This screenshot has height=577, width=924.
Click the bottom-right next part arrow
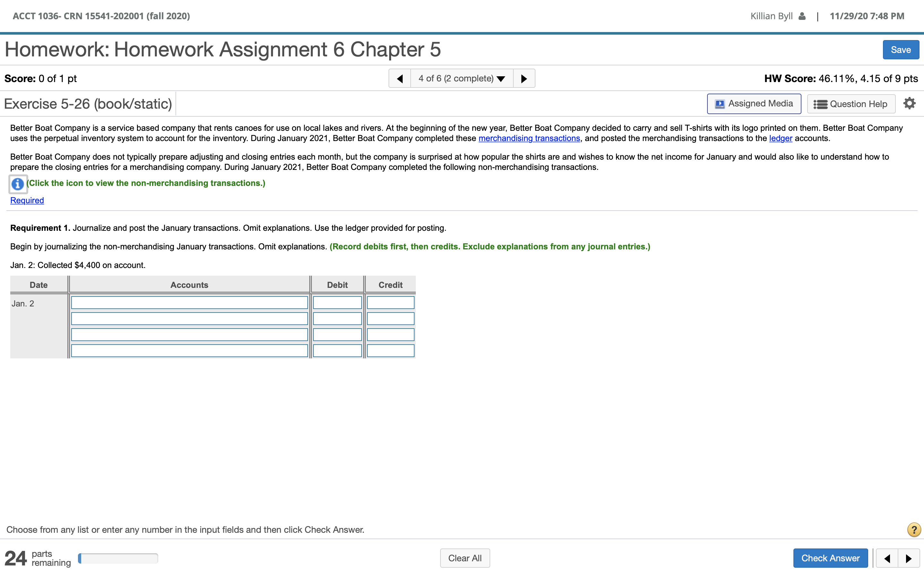[909, 558]
